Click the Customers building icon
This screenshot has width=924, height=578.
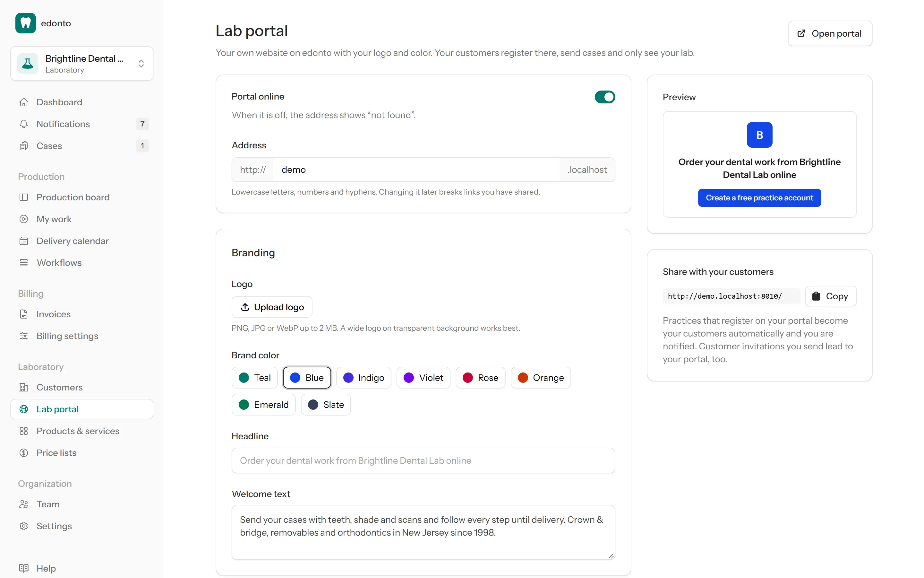[24, 387]
